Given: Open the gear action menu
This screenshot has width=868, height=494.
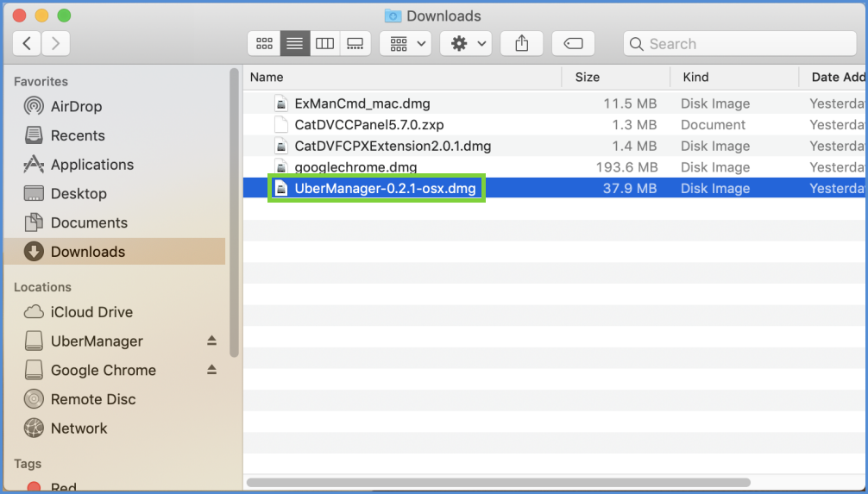Looking at the screenshot, I should [x=466, y=44].
